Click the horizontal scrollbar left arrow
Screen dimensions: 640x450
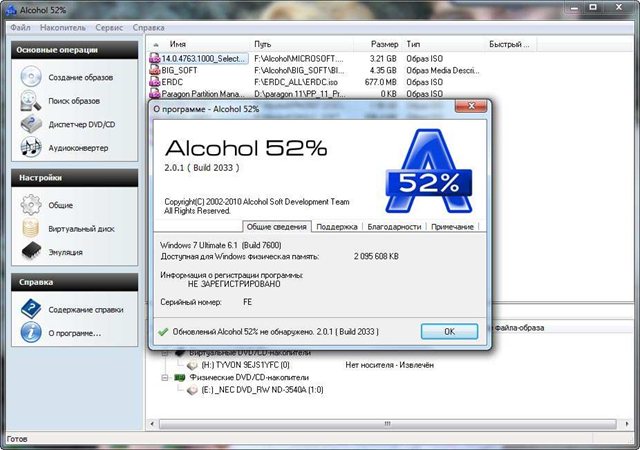pyautogui.click(x=152, y=424)
